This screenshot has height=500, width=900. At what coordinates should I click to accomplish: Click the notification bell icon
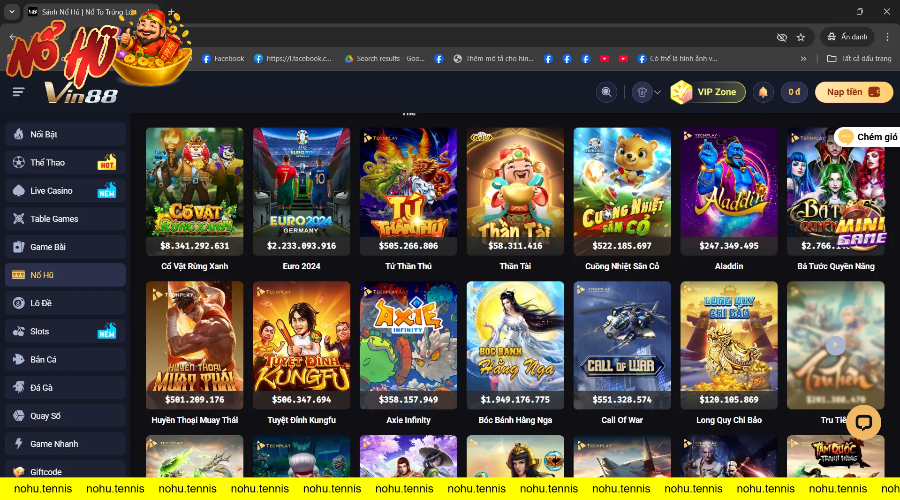[x=763, y=92]
